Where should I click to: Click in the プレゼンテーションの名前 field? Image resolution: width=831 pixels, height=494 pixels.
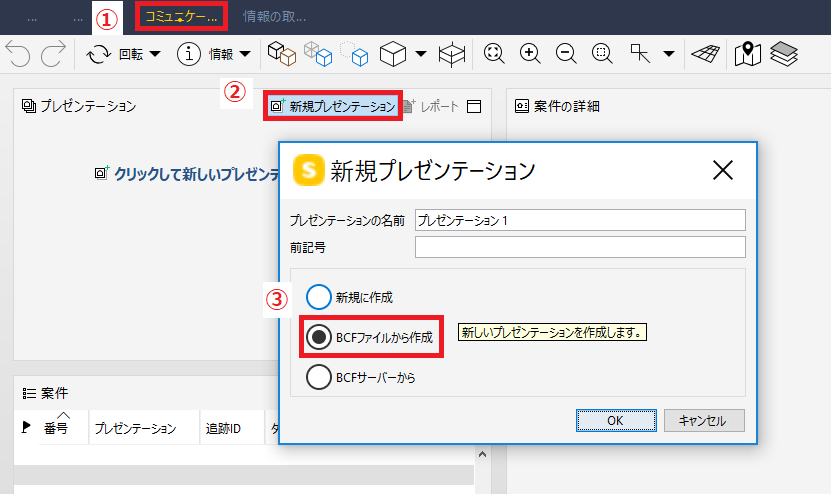coord(580,220)
